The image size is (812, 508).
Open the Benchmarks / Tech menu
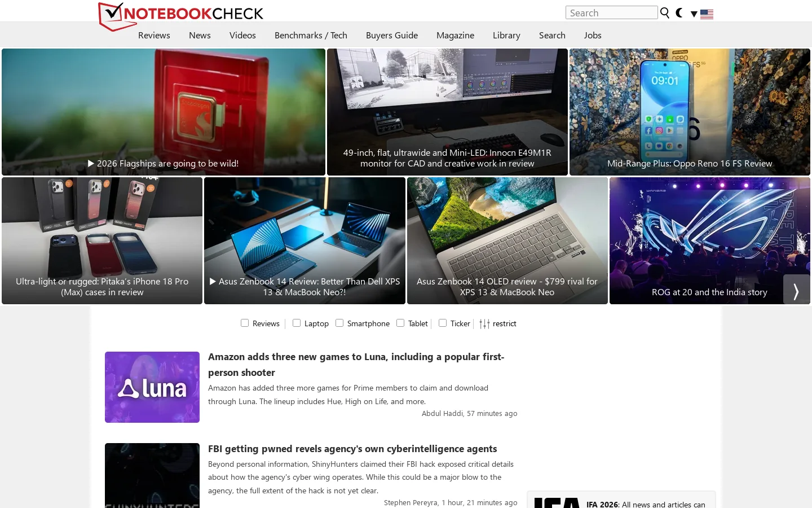pyautogui.click(x=311, y=35)
